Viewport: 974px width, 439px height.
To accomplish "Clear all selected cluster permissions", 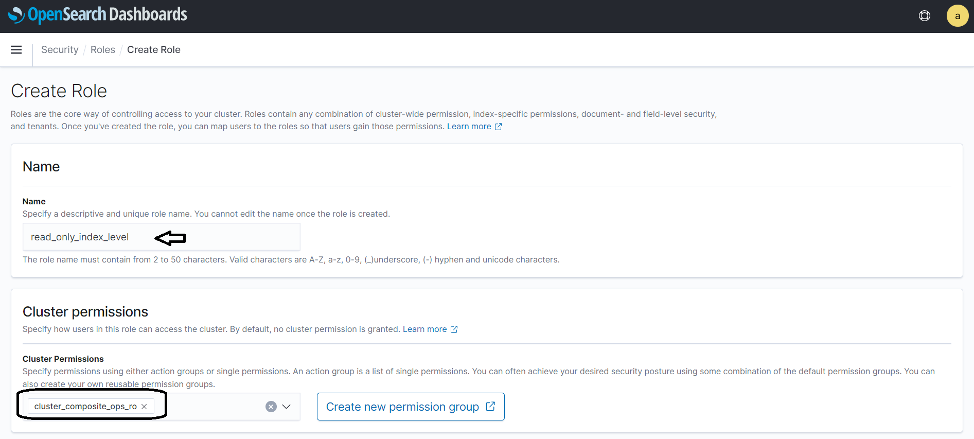I will pyautogui.click(x=271, y=407).
